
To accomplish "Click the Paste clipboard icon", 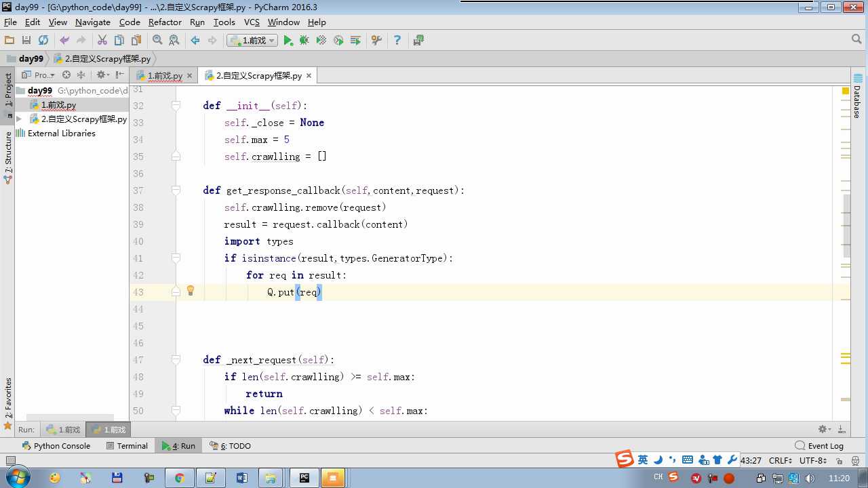I will (136, 41).
